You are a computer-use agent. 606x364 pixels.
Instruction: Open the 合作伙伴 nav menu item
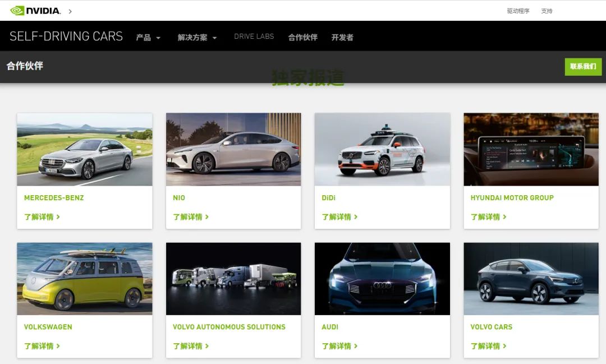point(302,38)
